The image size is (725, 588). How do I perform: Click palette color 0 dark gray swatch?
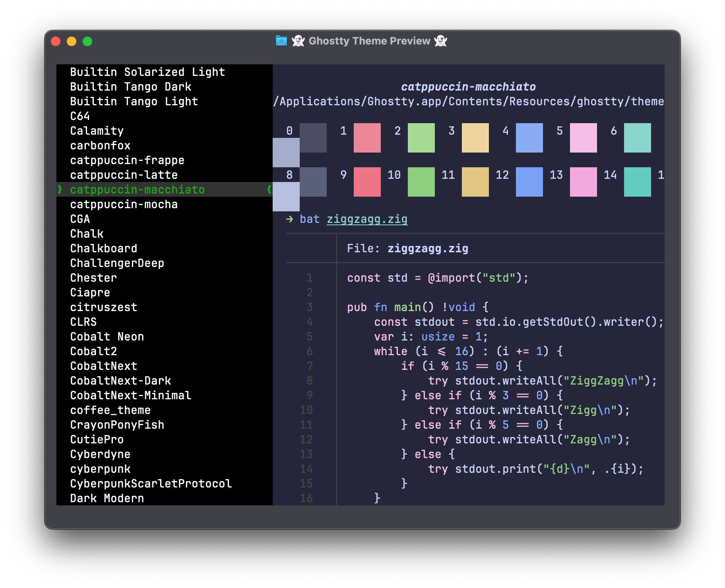pyautogui.click(x=313, y=138)
